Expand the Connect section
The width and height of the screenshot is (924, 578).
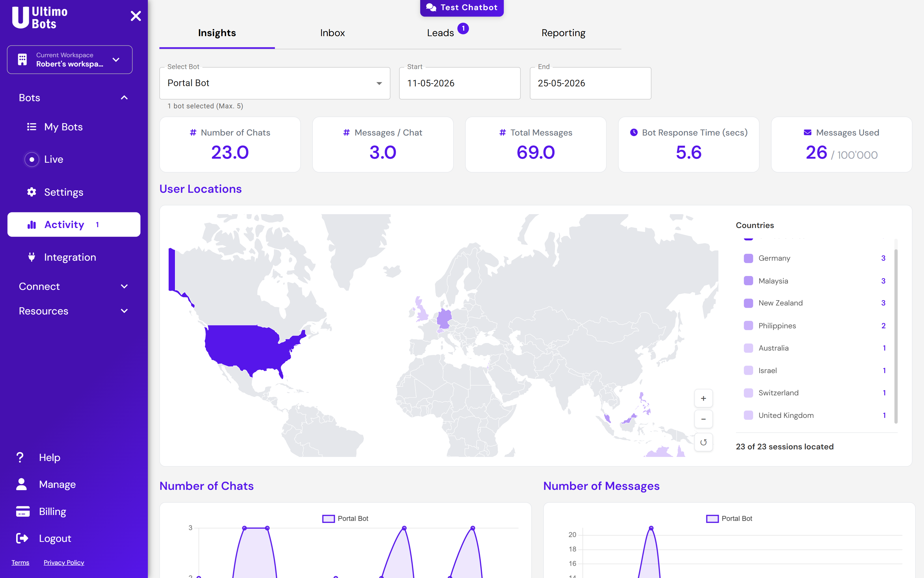74,286
